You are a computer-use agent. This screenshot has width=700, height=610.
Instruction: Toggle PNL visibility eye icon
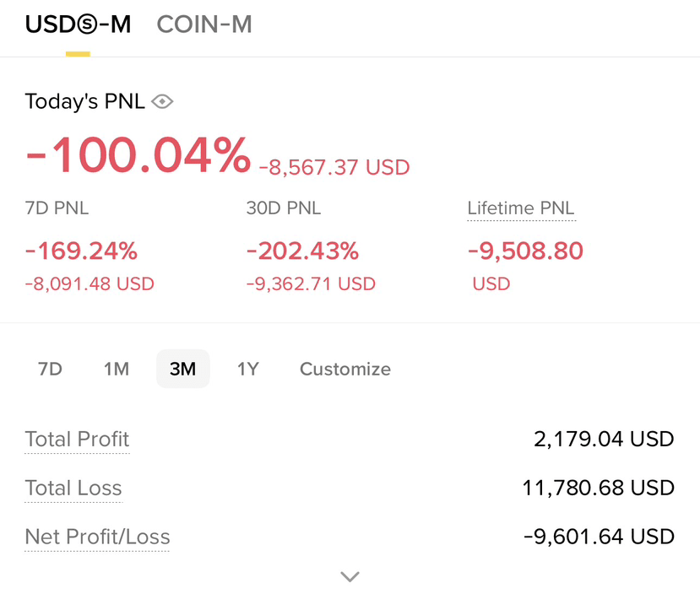coord(162,101)
